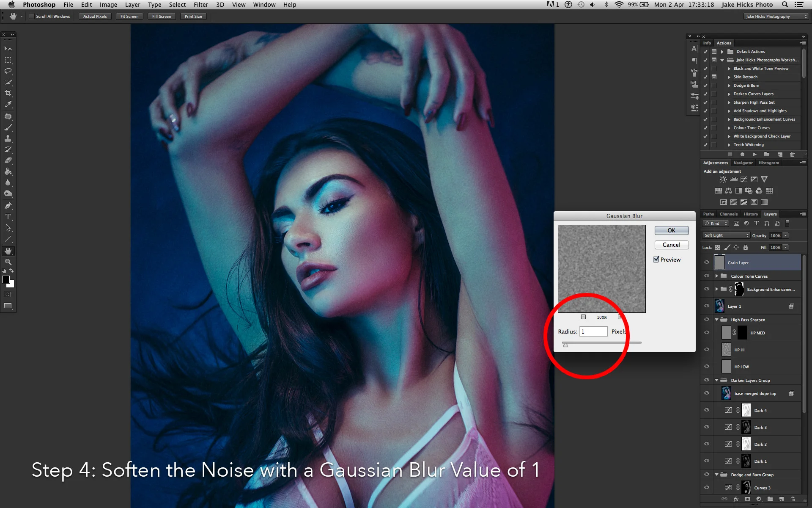
Task: Switch to the History tab
Action: (x=751, y=214)
